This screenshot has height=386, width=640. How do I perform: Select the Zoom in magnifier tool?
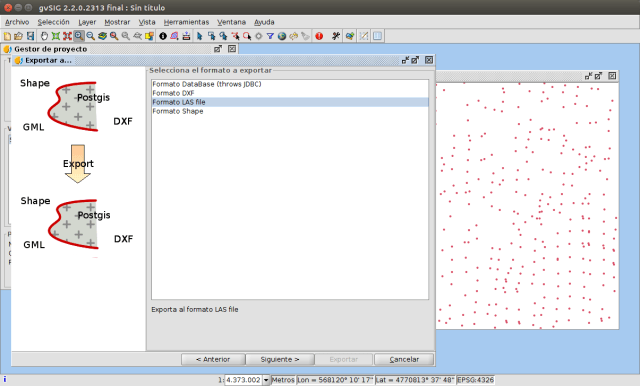[x=79, y=36]
